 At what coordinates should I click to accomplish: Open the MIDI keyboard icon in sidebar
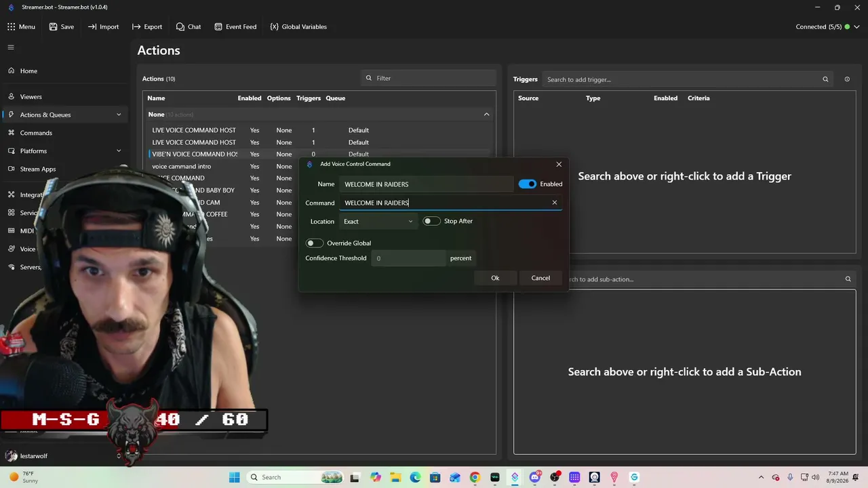click(11, 230)
